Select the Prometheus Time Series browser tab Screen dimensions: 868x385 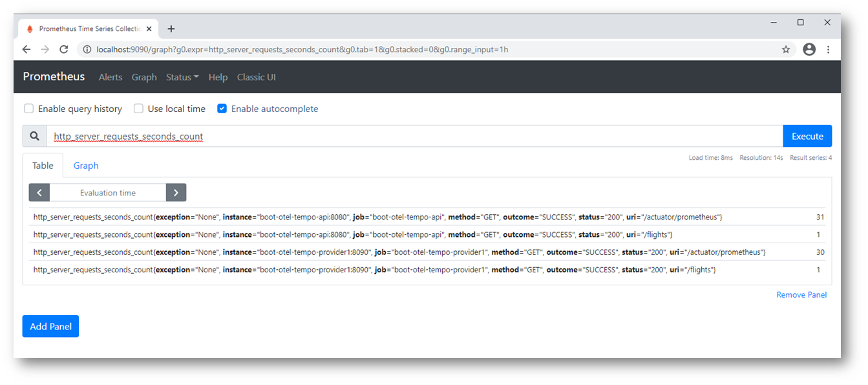pos(88,28)
